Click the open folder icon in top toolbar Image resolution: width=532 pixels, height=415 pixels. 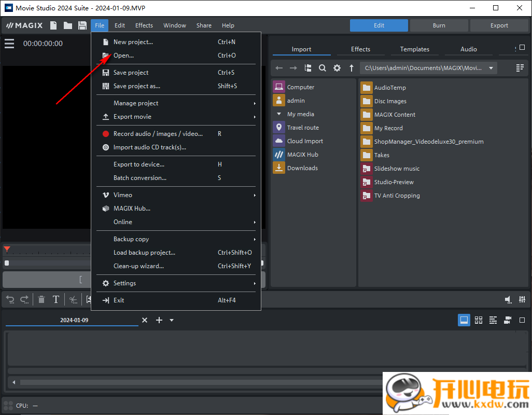(x=68, y=25)
